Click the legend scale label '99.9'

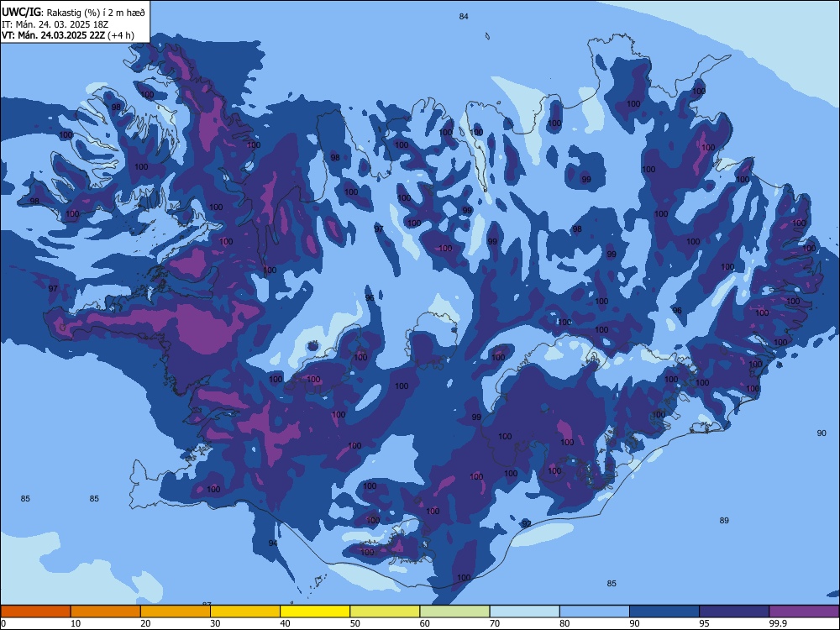(777, 623)
